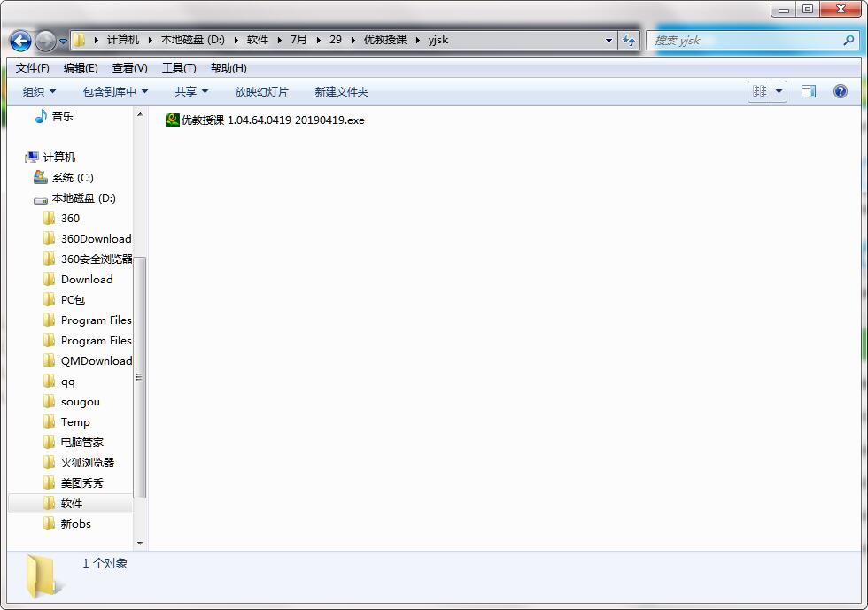The width and height of the screenshot is (868, 610).
Task: Click the navigation pane scrollbar thumb
Action: click(x=140, y=377)
